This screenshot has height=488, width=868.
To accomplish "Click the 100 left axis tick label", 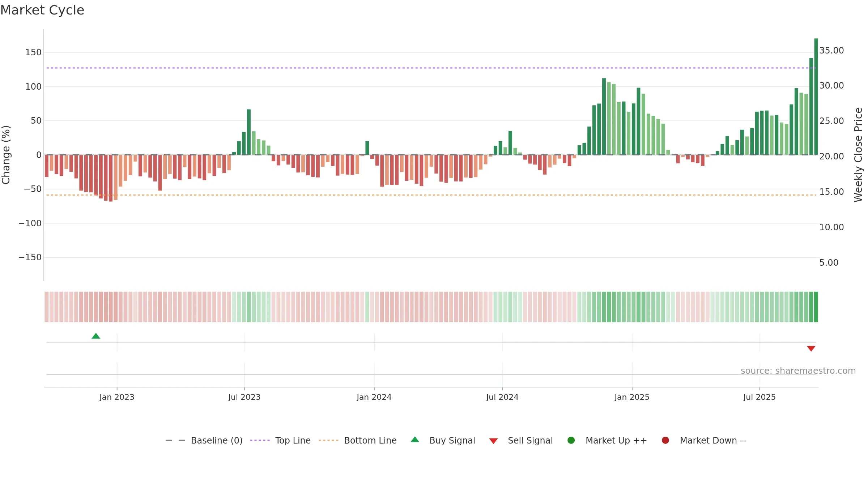I will pyautogui.click(x=33, y=87).
